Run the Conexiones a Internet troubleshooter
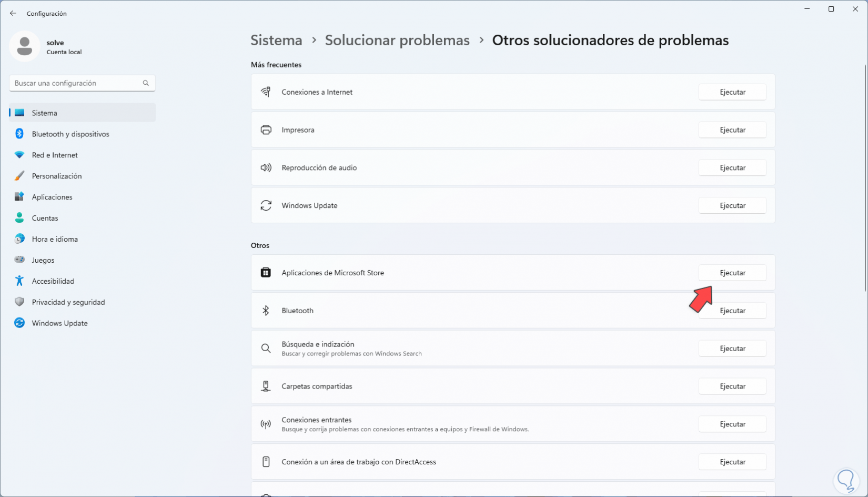The width and height of the screenshot is (868, 497). [732, 92]
